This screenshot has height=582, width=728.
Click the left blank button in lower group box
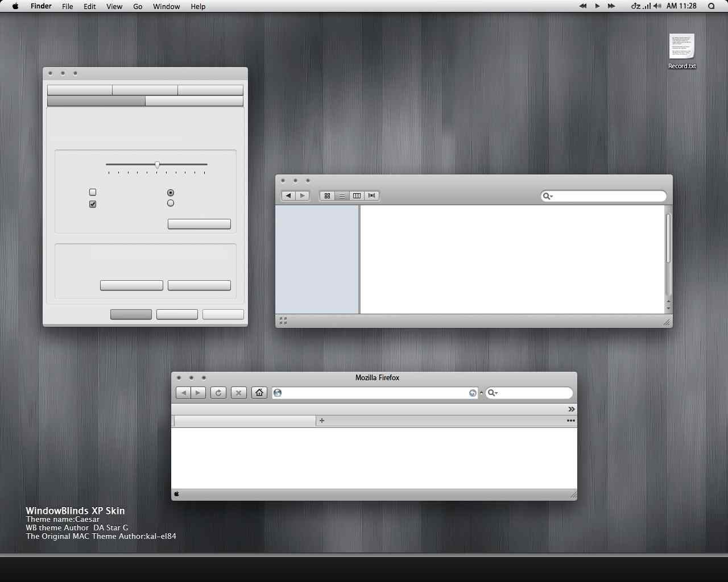pyautogui.click(x=131, y=285)
